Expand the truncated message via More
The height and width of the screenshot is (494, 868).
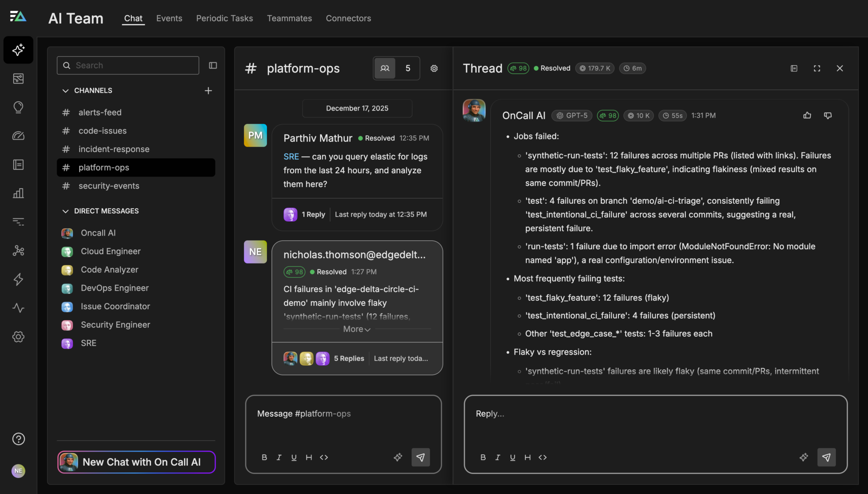click(356, 329)
